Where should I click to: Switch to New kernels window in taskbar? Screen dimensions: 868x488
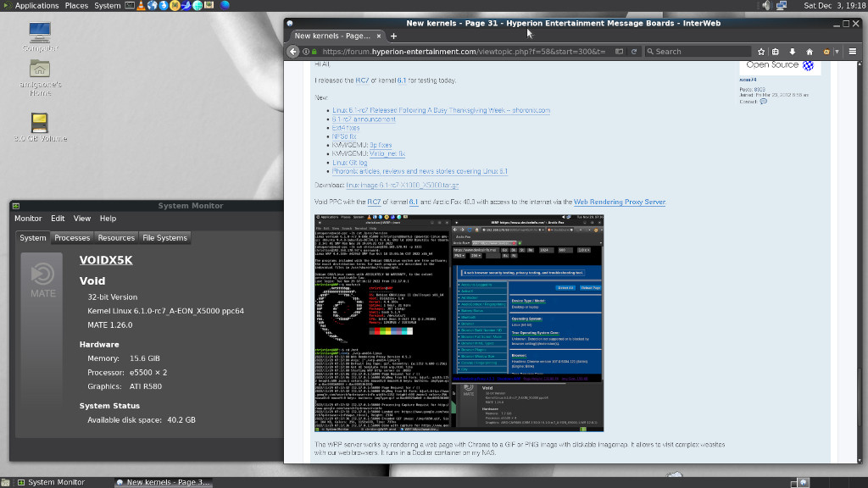click(x=164, y=482)
